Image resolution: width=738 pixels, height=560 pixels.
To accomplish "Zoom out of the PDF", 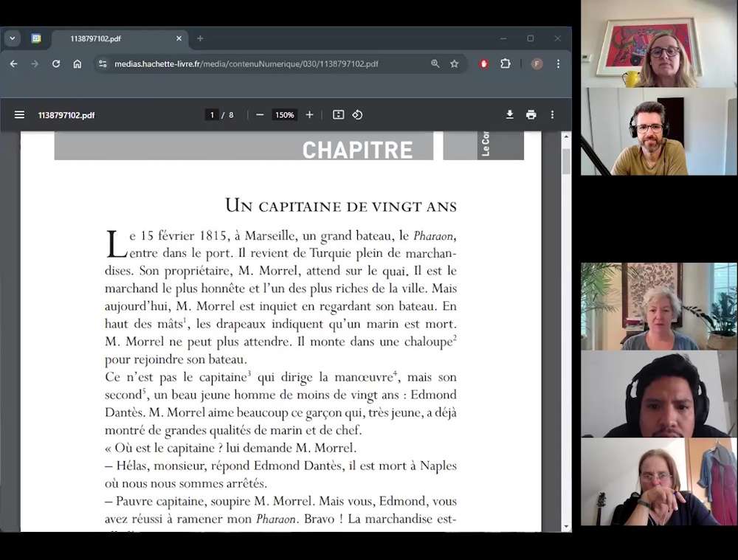I will tap(260, 115).
